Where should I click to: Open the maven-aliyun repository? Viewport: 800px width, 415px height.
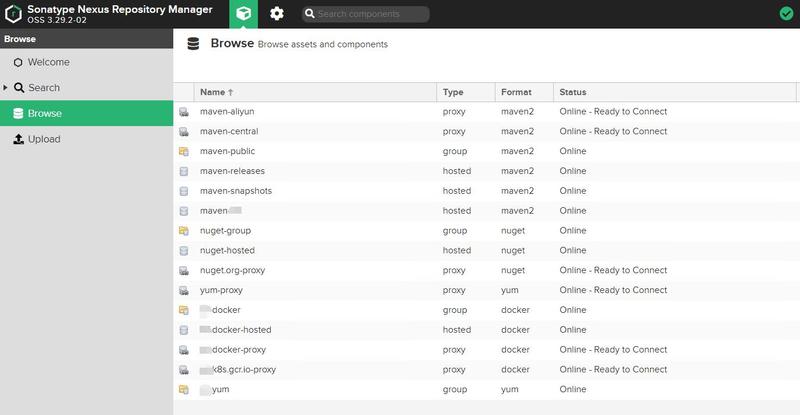tap(227, 111)
